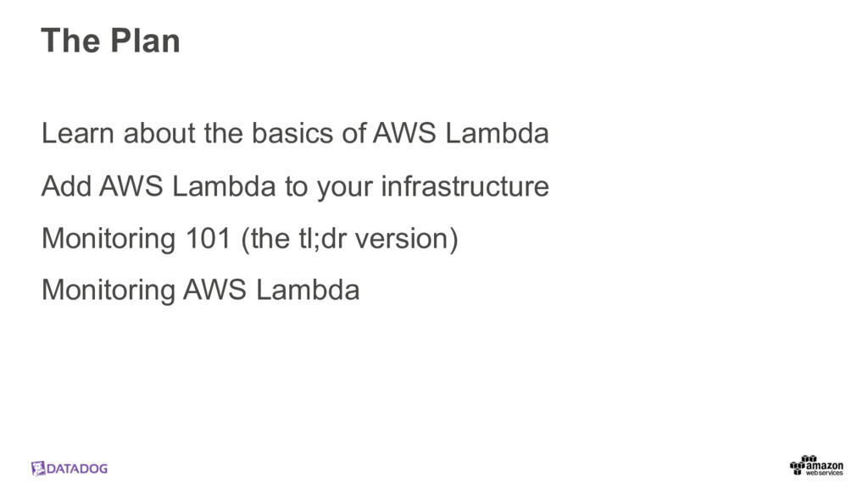Select the "Monitoring 101" line
The width and height of the screenshot is (868, 488).
249,239
